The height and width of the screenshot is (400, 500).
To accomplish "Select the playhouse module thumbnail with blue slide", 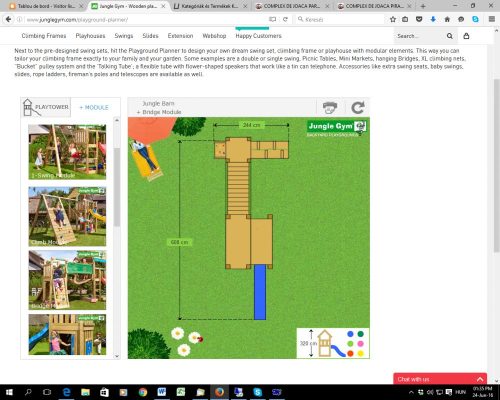I will pyautogui.click(x=67, y=334).
